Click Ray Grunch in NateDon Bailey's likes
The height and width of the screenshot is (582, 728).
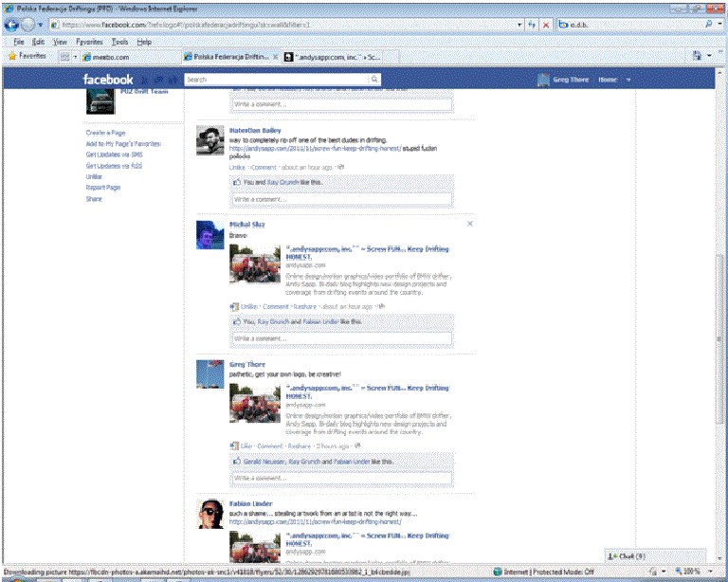[x=283, y=182]
